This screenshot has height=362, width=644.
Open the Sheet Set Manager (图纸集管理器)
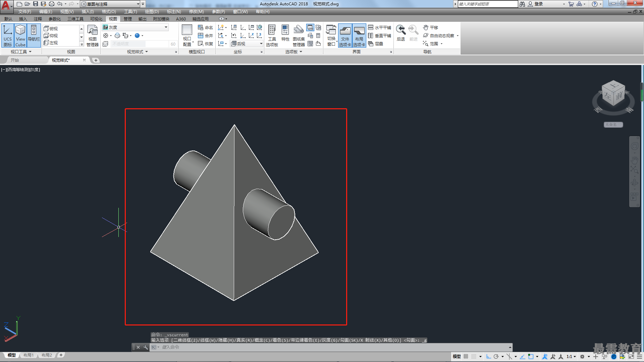pyautogui.click(x=299, y=36)
